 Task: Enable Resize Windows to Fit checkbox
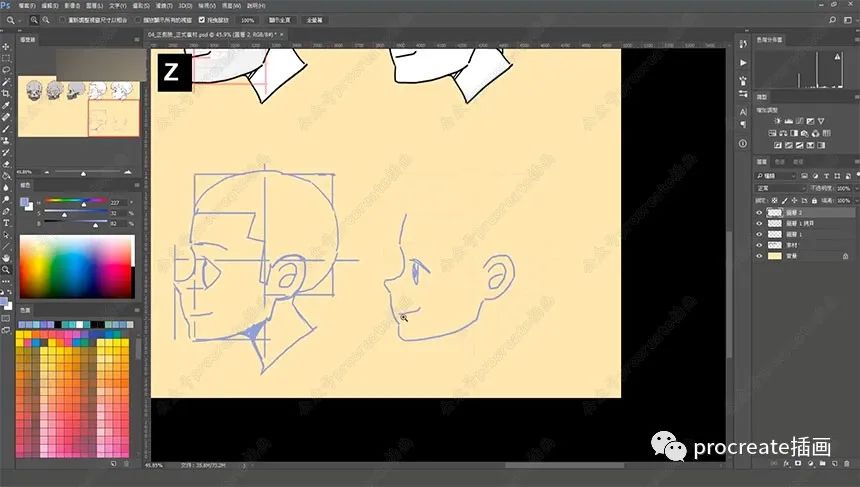(63, 19)
